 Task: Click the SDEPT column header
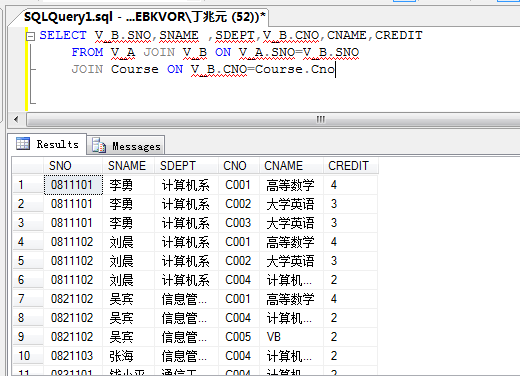[186, 166]
